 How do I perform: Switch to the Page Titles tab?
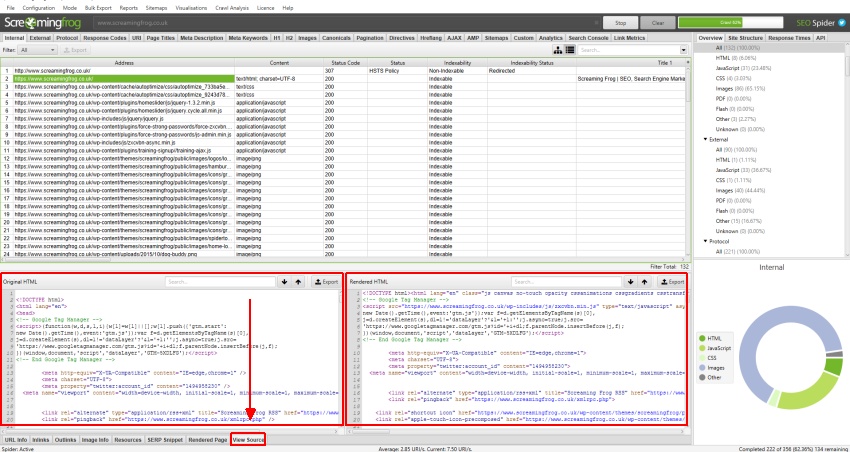click(161, 38)
